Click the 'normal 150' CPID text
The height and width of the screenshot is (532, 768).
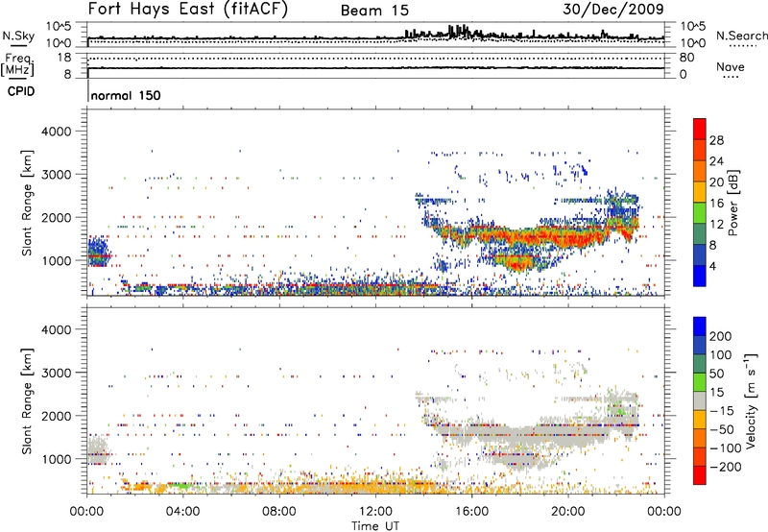126,95
